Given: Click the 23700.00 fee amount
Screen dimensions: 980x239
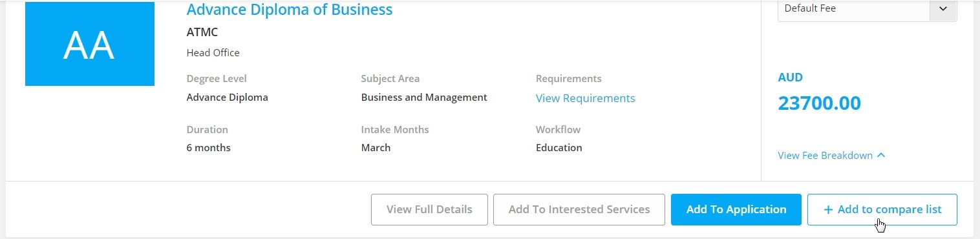Looking at the screenshot, I should click(819, 103).
